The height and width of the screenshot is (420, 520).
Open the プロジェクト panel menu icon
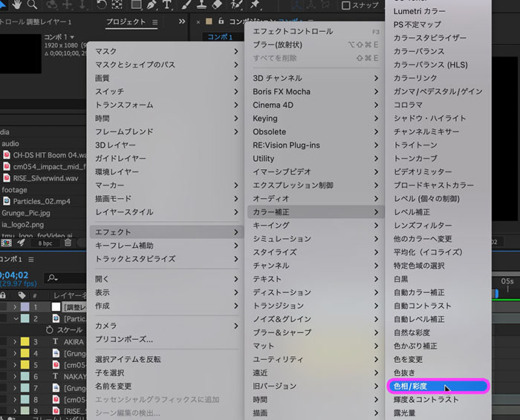pyautogui.click(x=155, y=22)
